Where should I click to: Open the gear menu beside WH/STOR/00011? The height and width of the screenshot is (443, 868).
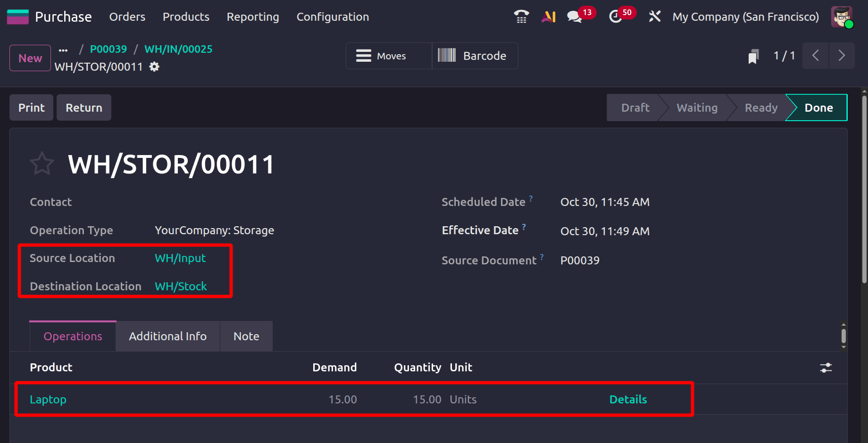154,67
